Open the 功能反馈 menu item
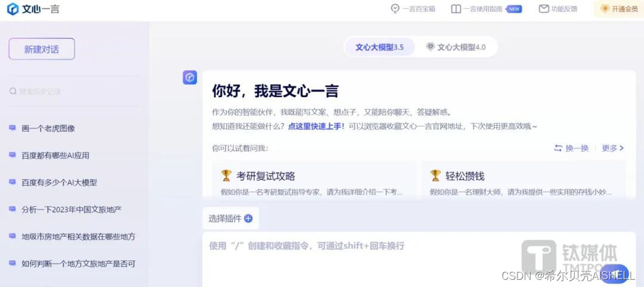This screenshot has height=287, width=644. coord(558,9)
